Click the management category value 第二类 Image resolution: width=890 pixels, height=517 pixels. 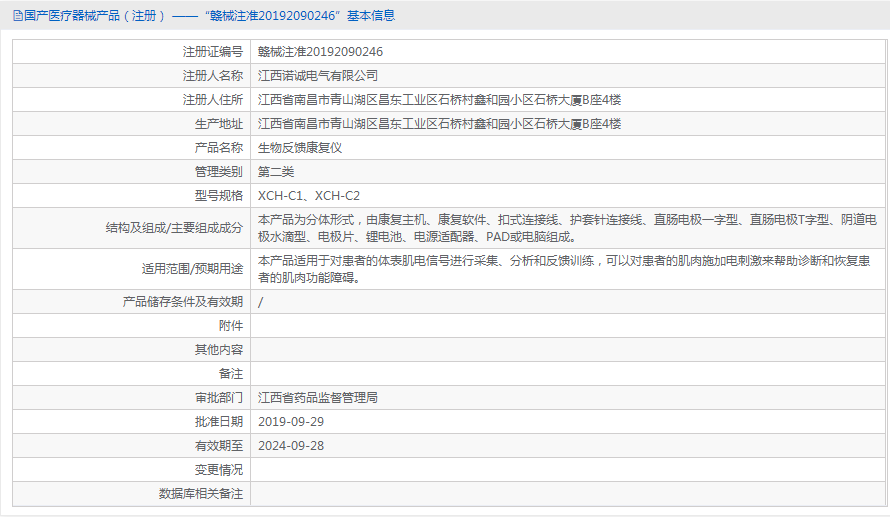pos(276,171)
